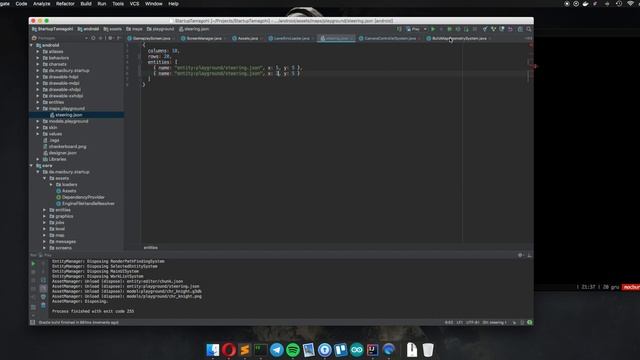Collapse the android module tree node
The height and width of the screenshot is (360, 640).
tap(32, 45)
